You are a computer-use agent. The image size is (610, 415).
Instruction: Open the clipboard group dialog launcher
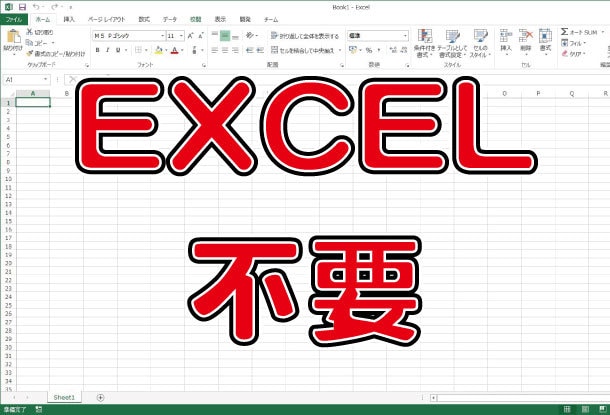point(87,65)
